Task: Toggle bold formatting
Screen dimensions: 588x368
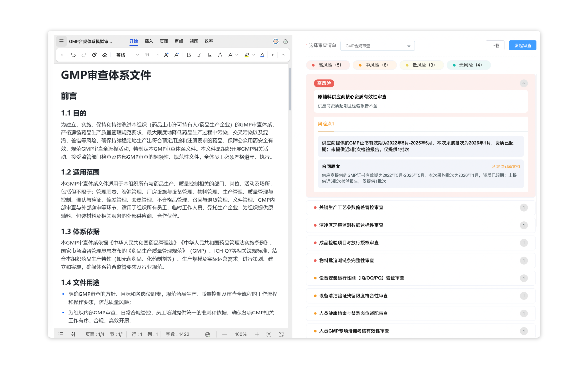Action: click(189, 55)
